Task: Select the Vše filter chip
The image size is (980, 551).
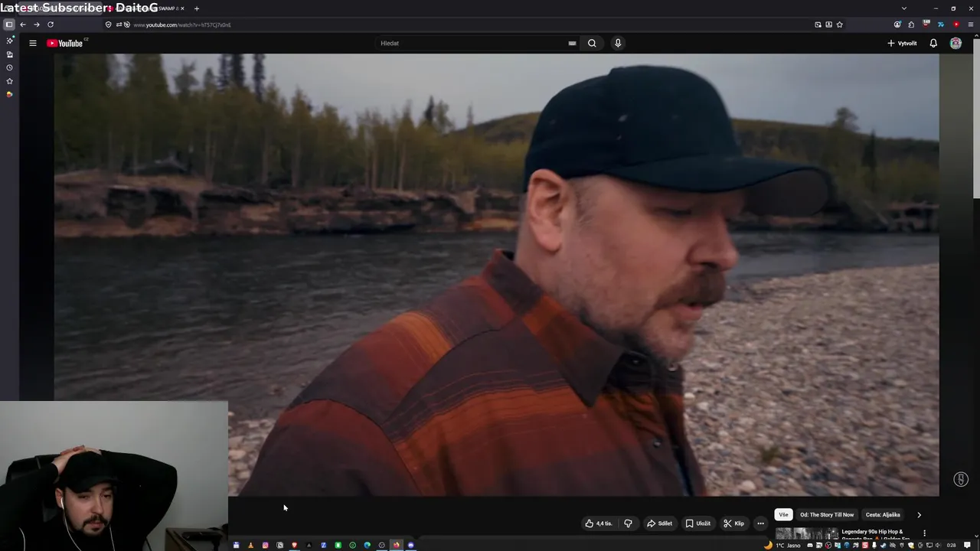Action: [783, 514]
